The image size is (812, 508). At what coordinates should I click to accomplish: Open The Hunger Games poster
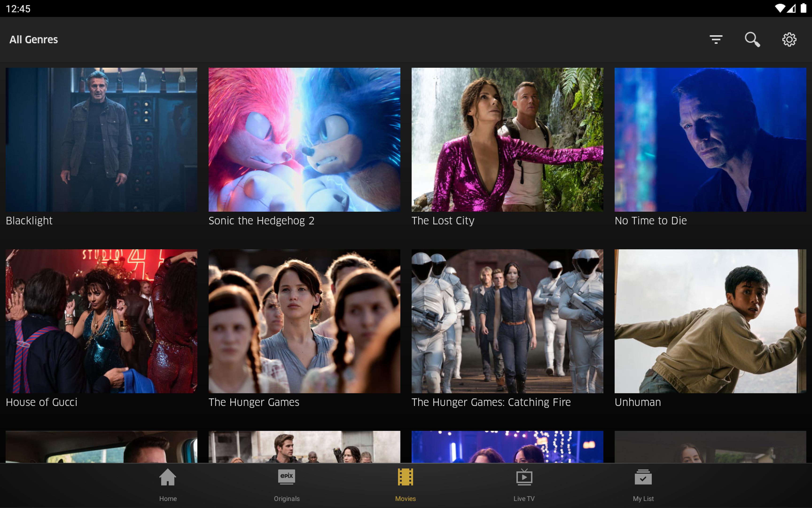(304, 321)
